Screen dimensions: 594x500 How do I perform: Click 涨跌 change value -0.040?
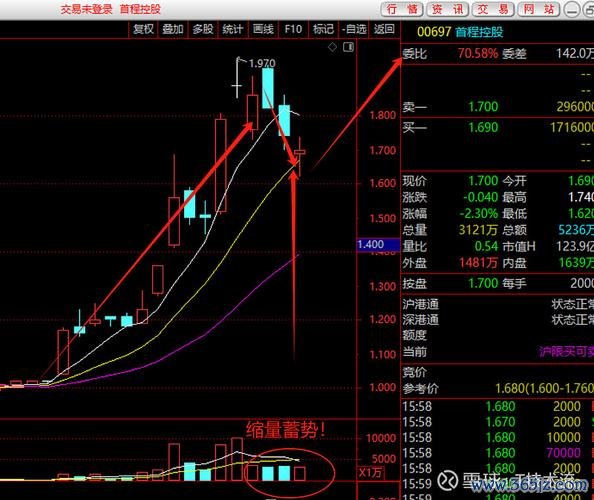pos(480,197)
